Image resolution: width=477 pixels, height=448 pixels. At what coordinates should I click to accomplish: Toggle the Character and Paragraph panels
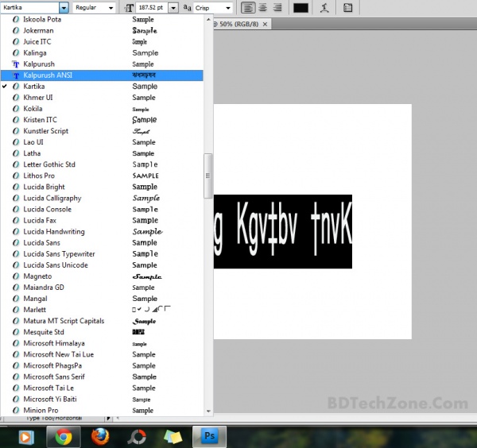(347, 8)
